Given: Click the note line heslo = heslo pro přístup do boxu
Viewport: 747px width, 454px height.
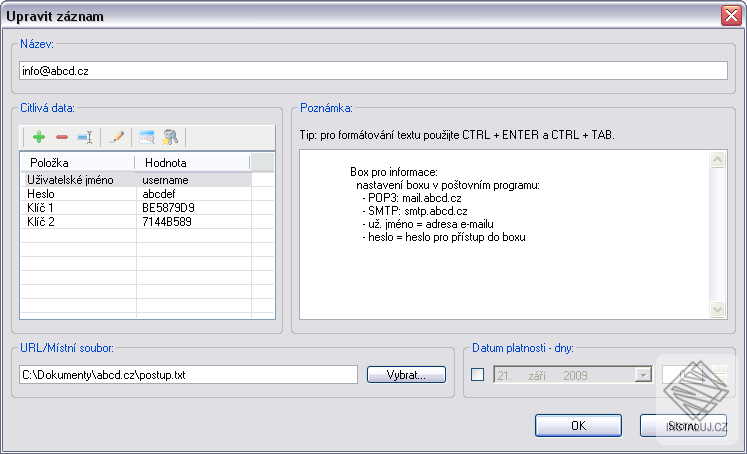Looking at the screenshot, I should [444, 237].
